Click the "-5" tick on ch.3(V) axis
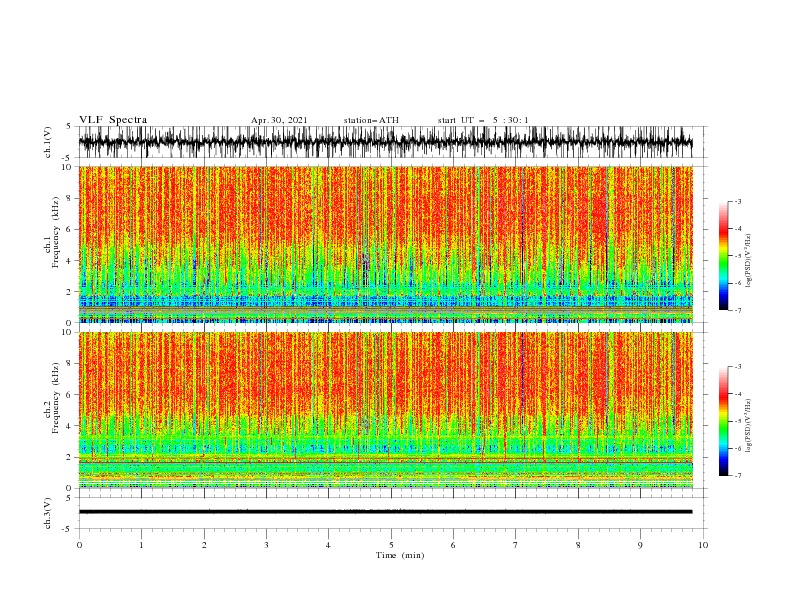 tap(68, 529)
